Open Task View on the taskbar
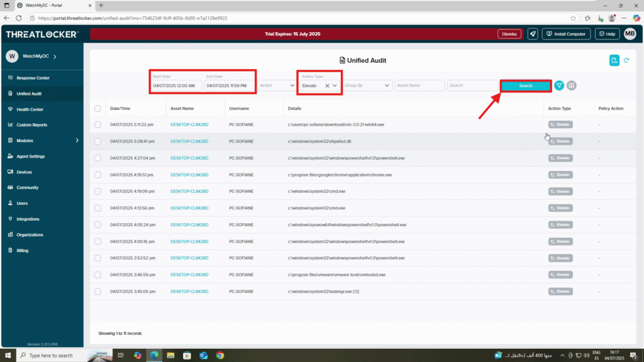The image size is (644, 362). pyautogui.click(x=121, y=356)
